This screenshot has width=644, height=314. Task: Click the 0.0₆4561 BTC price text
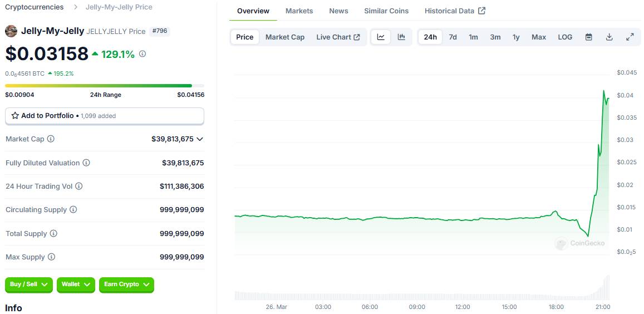click(24, 73)
